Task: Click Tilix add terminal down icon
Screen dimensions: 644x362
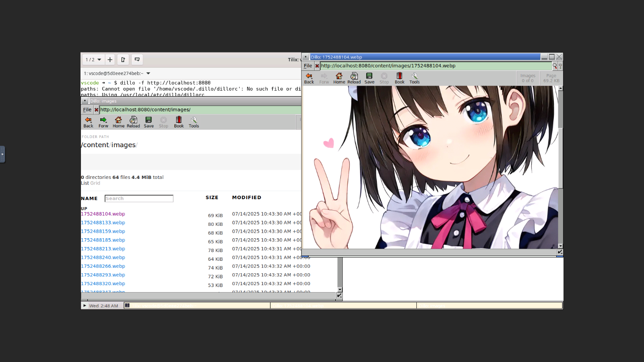Action: click(x=137, y=60)
